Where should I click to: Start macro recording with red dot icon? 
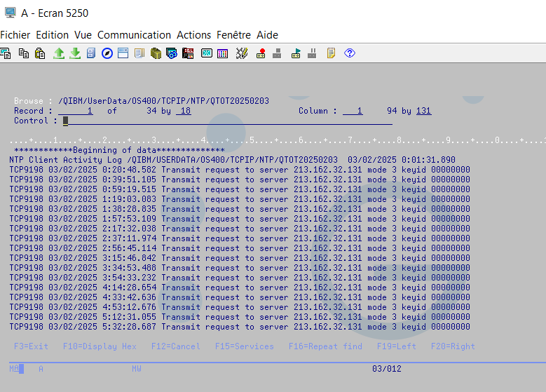pos(261,53)
